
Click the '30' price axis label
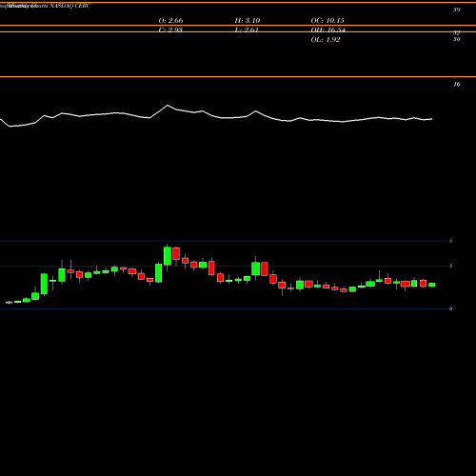(x=456, y=39)
